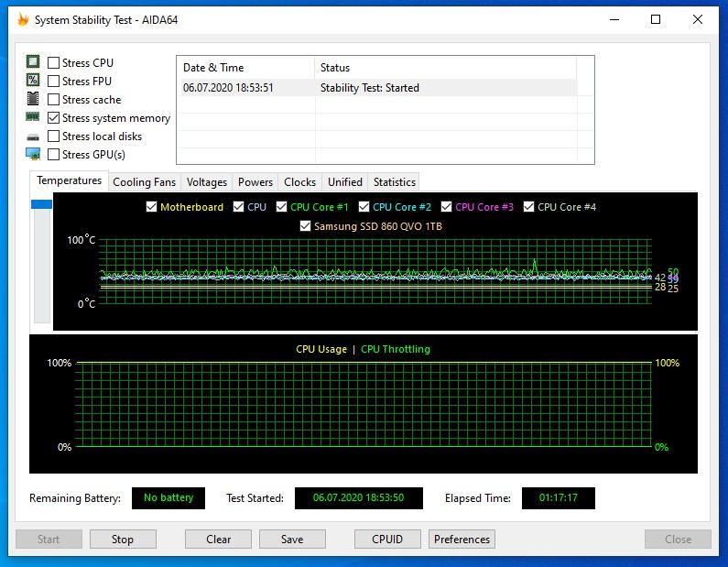
Task: Switch to the Cooling Fans tab
Action: pyautogui.click(x=145, y=182)
